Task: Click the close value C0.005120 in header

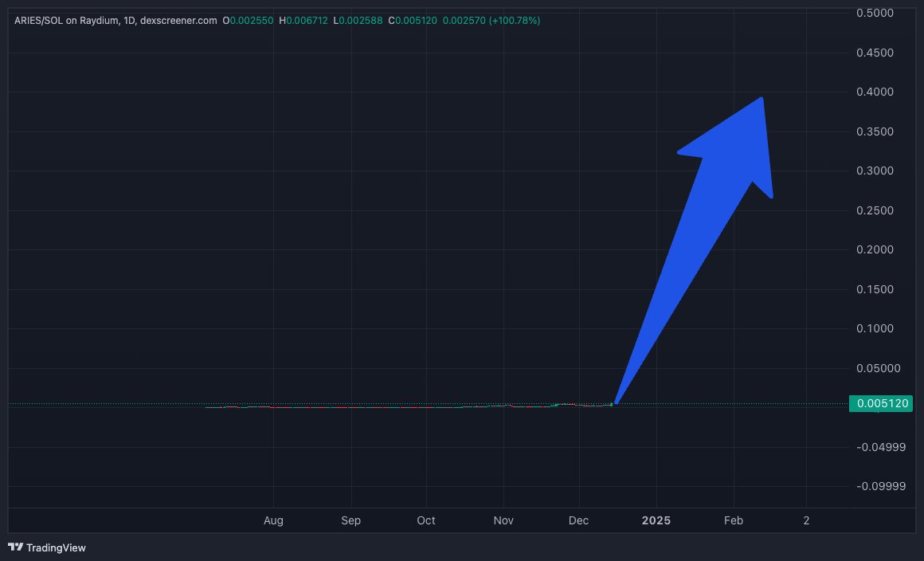Action: point(413,21)
